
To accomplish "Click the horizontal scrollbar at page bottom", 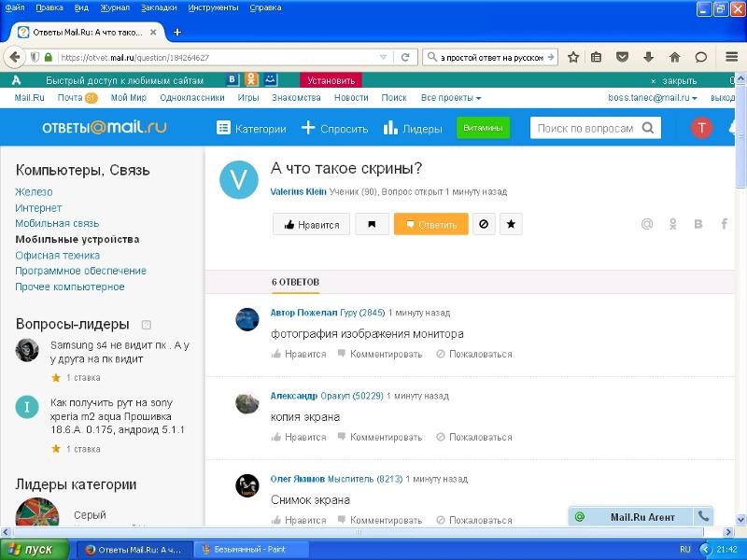I will 359,532.
